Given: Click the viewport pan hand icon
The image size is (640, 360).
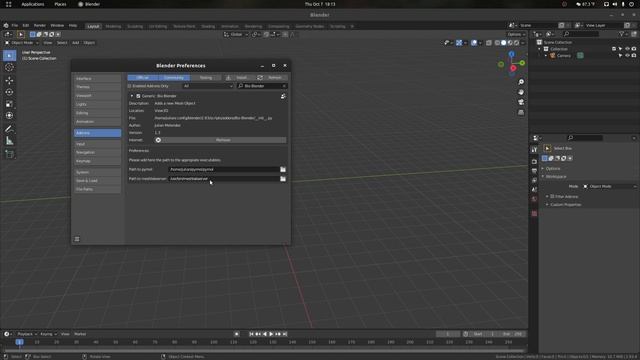Looking at the screenshot, I should tap(521, 92).
